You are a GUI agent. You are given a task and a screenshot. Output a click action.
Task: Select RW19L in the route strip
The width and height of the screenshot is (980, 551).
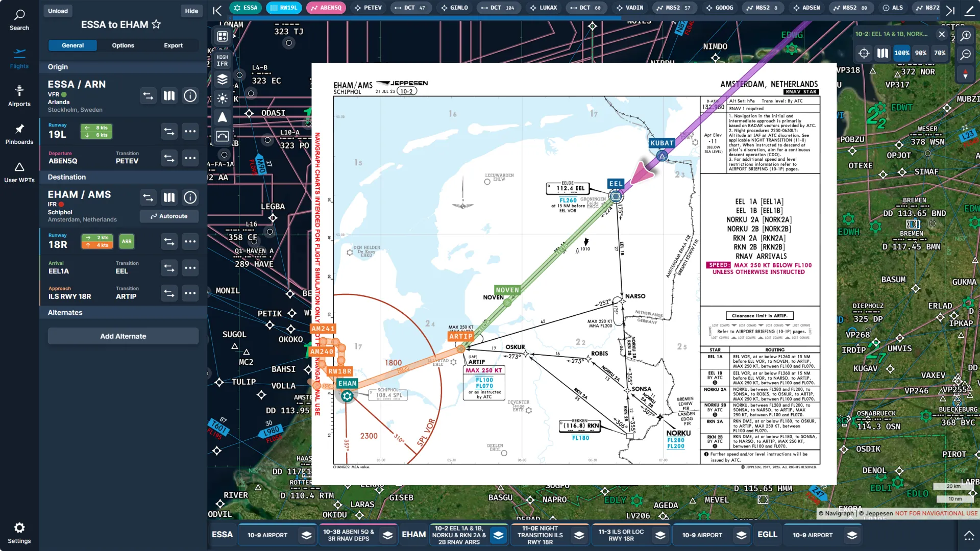point(284,8)
